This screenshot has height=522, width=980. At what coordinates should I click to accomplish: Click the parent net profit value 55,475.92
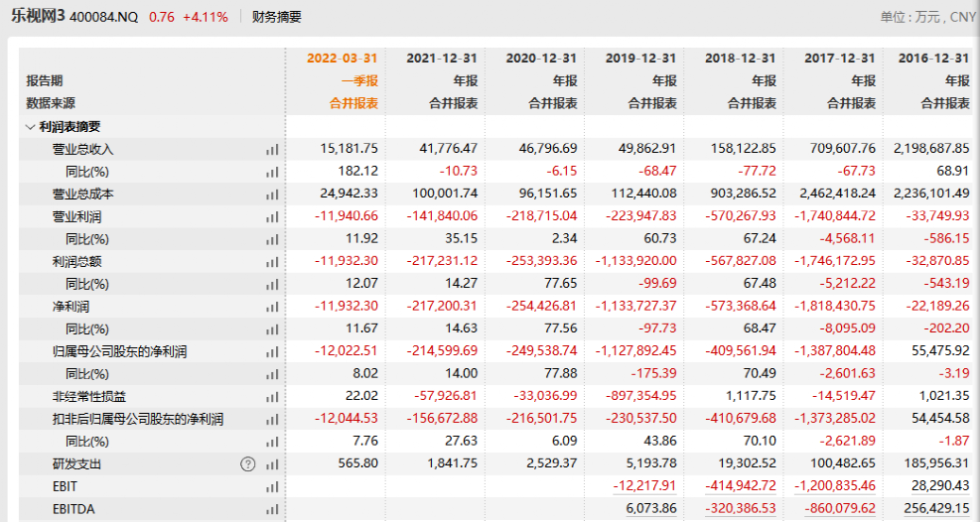940,351
